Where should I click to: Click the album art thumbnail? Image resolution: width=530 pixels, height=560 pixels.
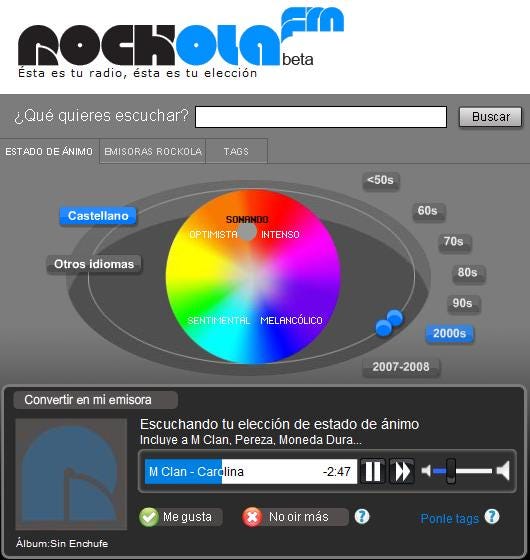[x=71, y=474]
